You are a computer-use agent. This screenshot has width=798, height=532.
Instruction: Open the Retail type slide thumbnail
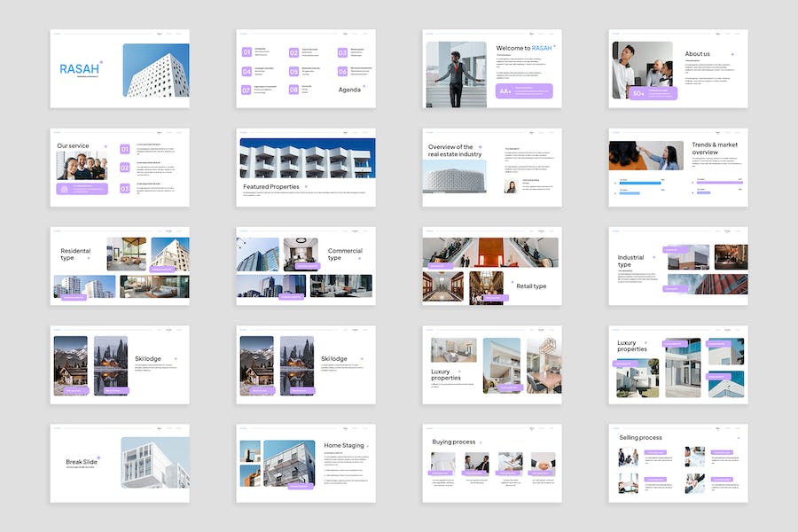click(492, 266)
